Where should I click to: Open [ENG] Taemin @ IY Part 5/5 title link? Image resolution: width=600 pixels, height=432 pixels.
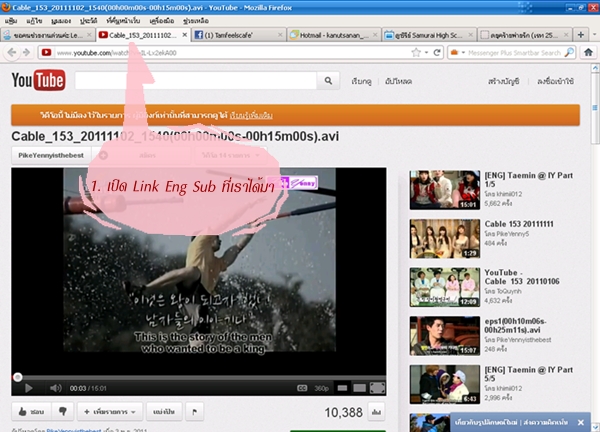click(x=528, y=374)
